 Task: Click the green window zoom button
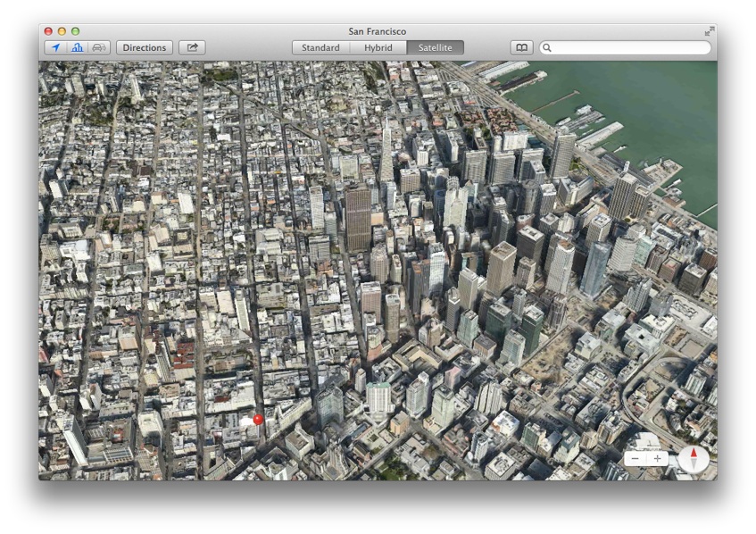75,31
